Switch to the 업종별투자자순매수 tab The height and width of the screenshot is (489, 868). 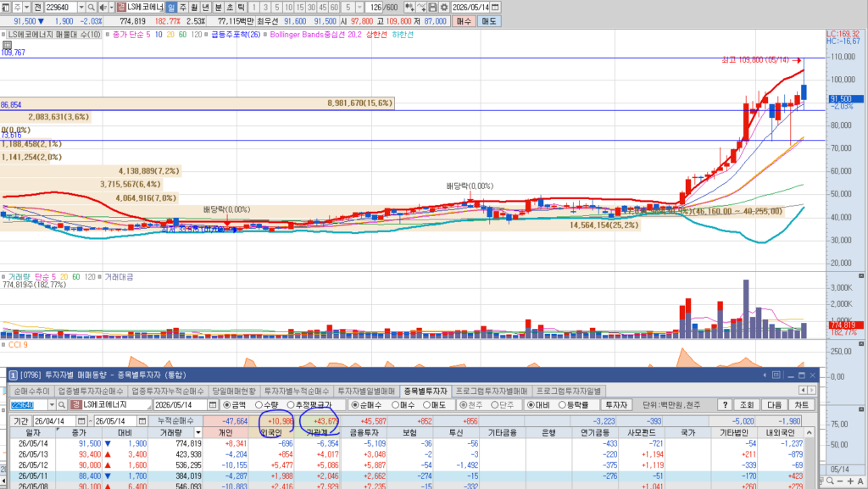[91, 391]
